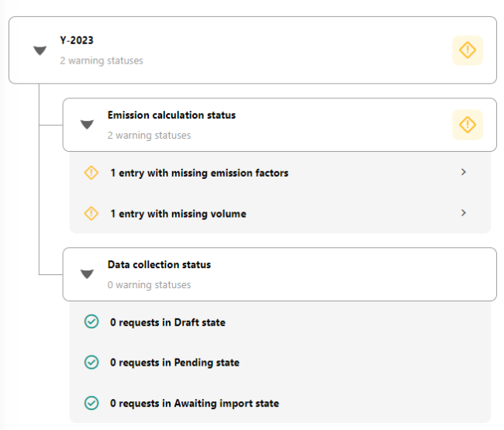Viewport: 504px width, 430px height.
Task: Collapse the Y-2023 section arrow
Action: 40,50
